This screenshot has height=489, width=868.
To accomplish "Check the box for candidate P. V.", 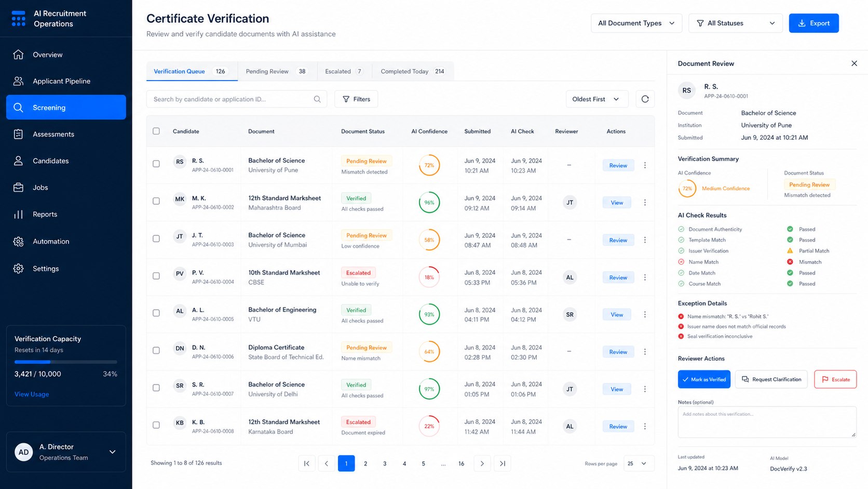I will point(156,276).
